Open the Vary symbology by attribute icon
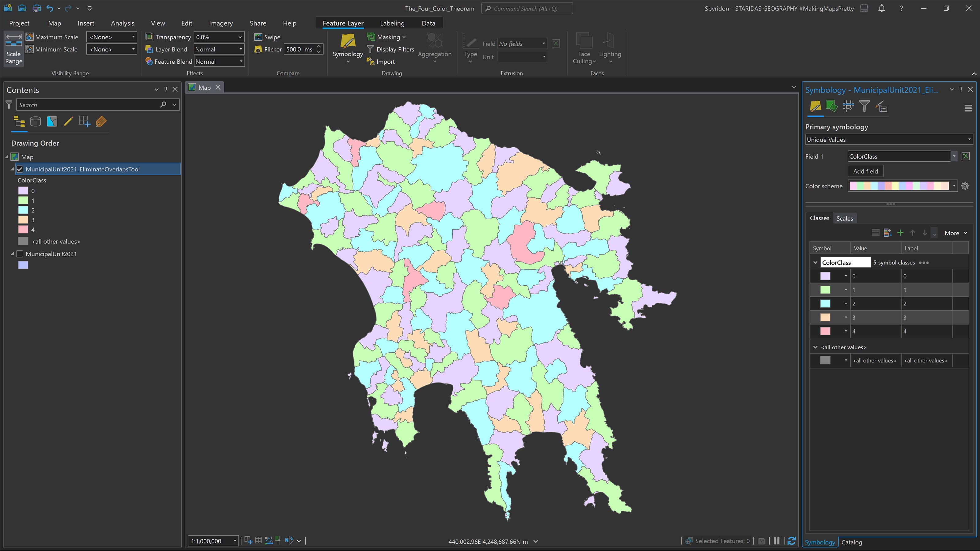 click(x=881, y=107)
